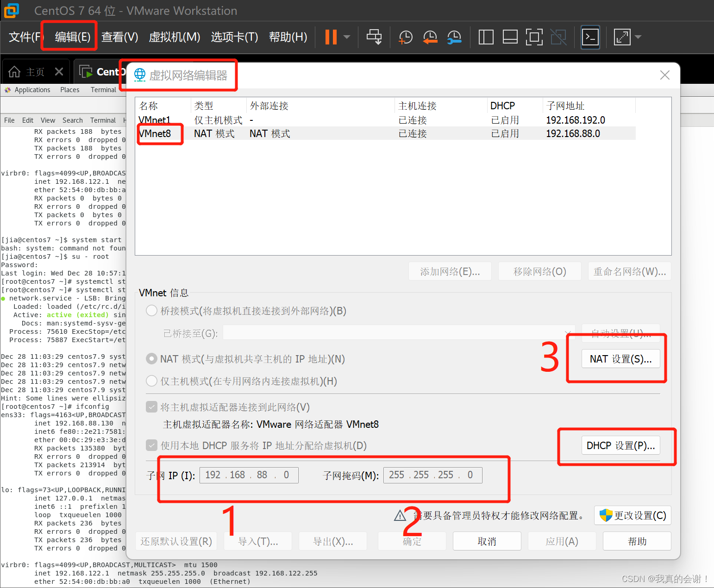Screen dimensions: 714x588
Task: Select the 桥接模式 radio button
Action: click(x=151, y=311)
